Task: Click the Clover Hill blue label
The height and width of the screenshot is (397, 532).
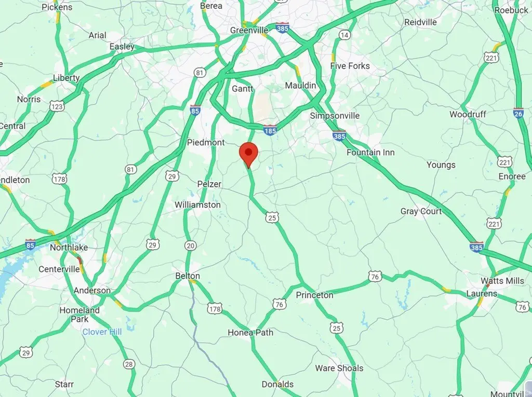Action: [x=102, y=332]
